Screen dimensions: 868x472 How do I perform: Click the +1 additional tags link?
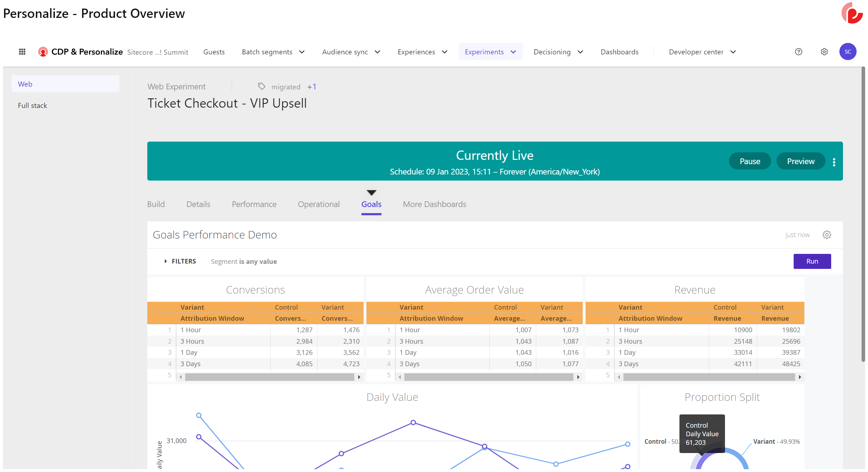[x=311, y=87]
